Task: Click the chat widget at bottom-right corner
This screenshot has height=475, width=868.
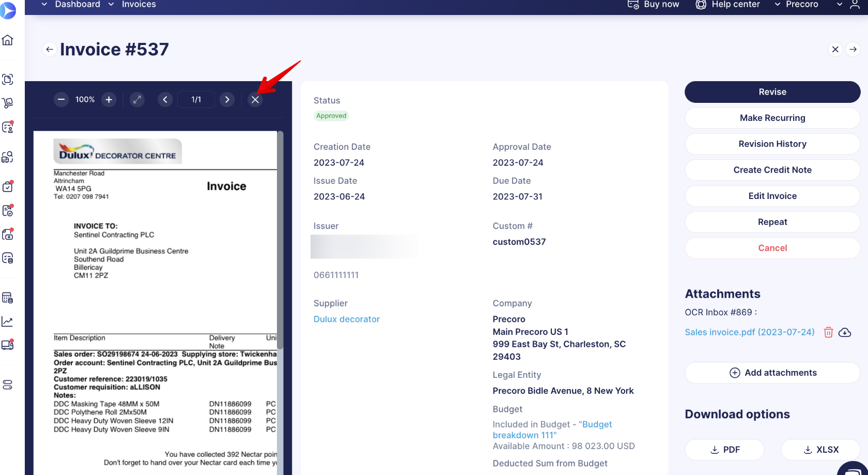Action: tap(853, 468)
